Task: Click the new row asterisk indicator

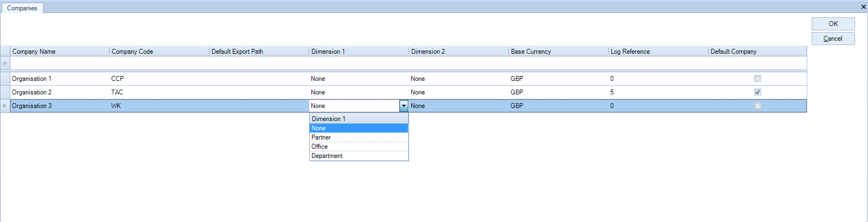Action: pos(5,63)
